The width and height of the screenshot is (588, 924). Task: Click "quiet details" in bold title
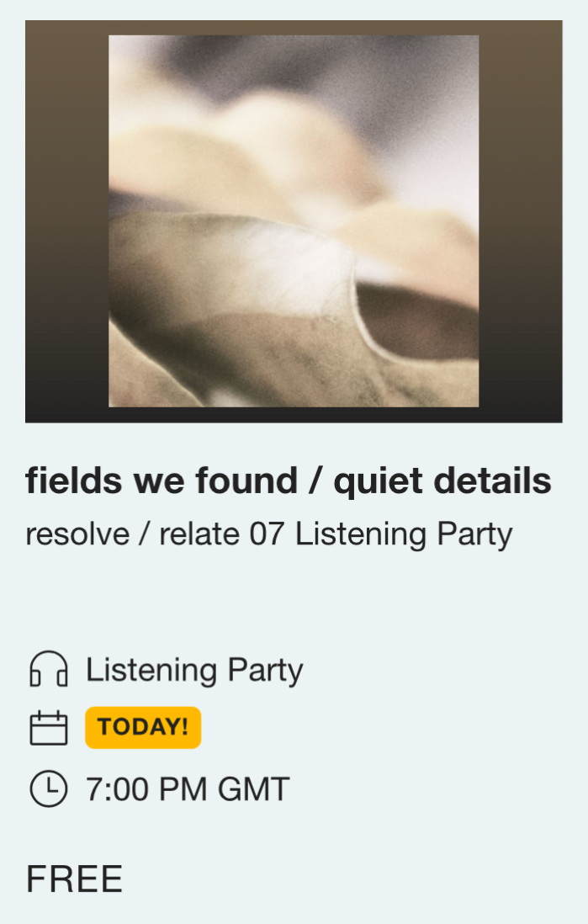pos(442,481)
